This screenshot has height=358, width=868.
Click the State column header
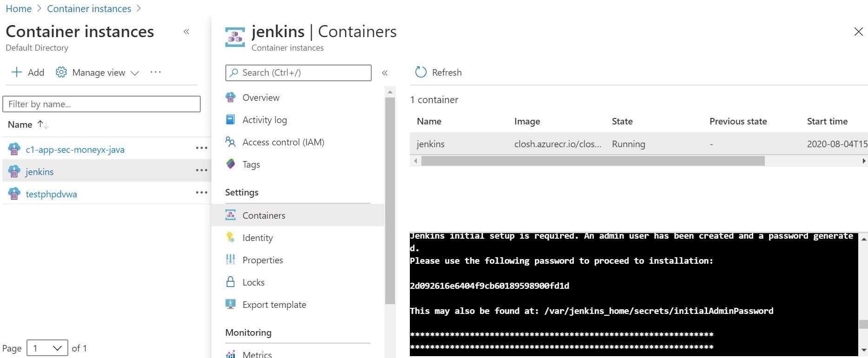[x=622, y=121]
